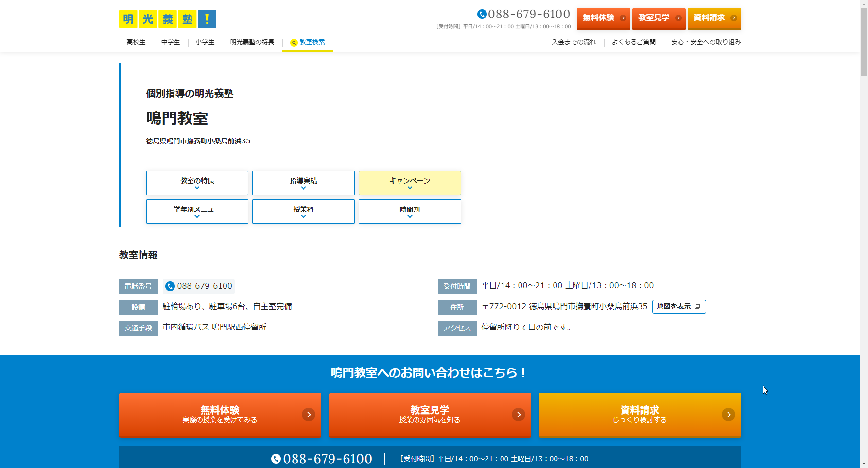The width and height of the screenshot is (868, 468).
Task: Open 中学生 menu item
Action: (x=171, y=42)
